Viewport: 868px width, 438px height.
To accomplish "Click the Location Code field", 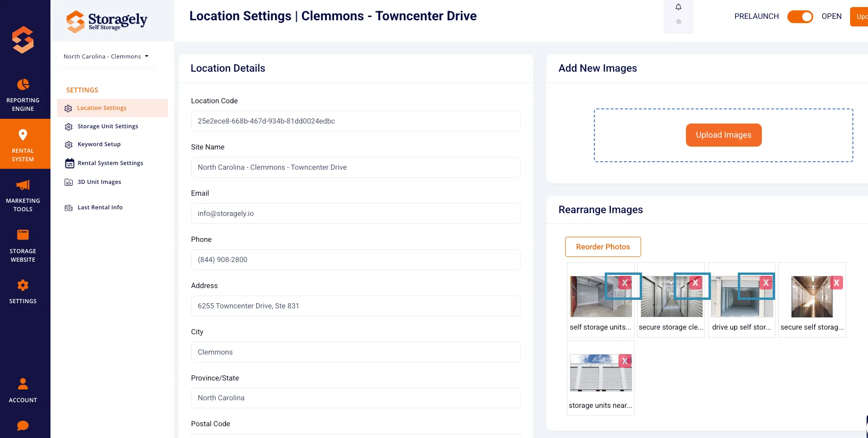I will tap(356, 121).
